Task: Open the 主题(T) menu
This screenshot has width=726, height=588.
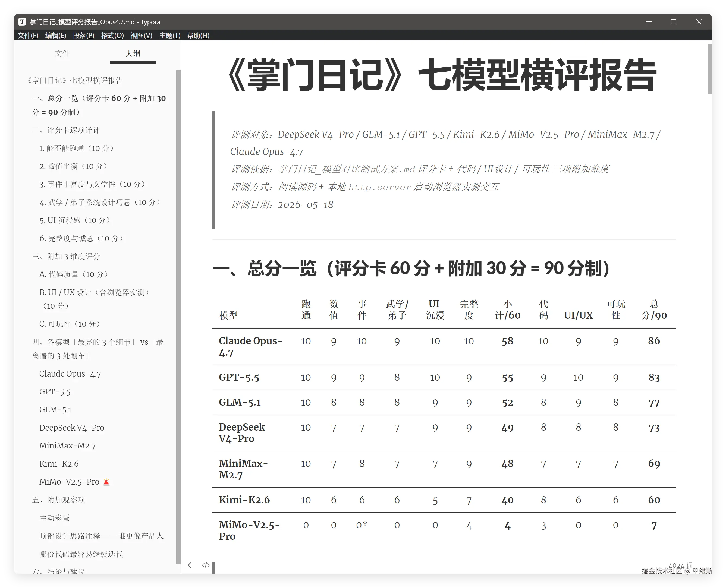Action: click(169, 35)
